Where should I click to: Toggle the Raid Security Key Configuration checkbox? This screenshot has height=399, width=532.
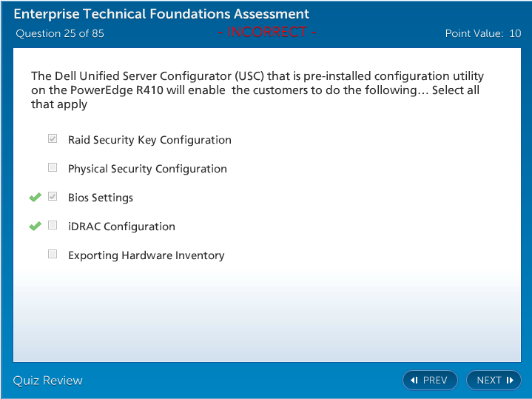tap(53, 139)
